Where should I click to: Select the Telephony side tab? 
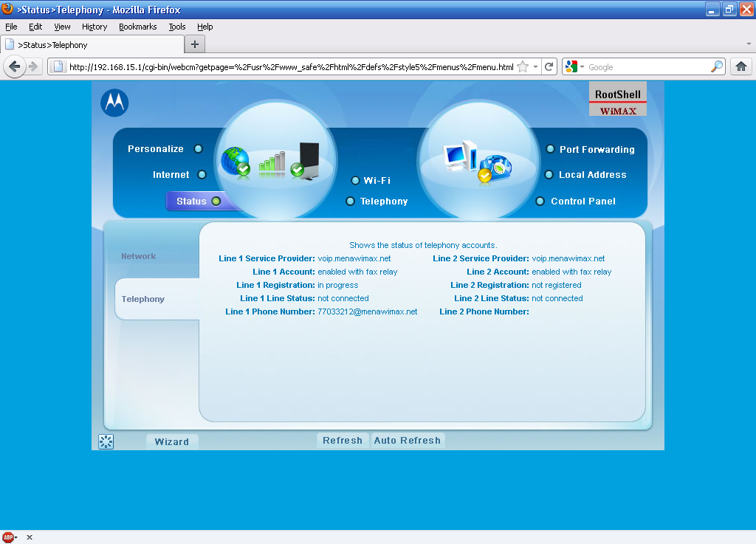point(157,299)
